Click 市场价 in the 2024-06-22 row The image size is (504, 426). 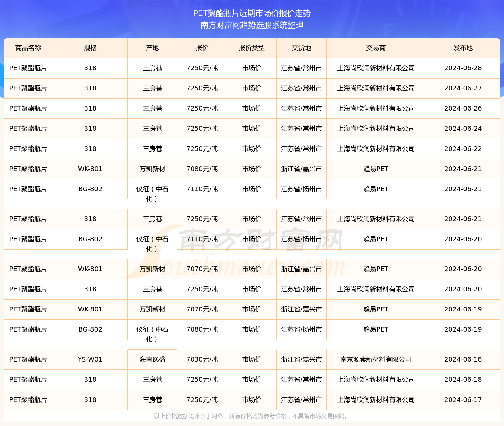(252, 149)
